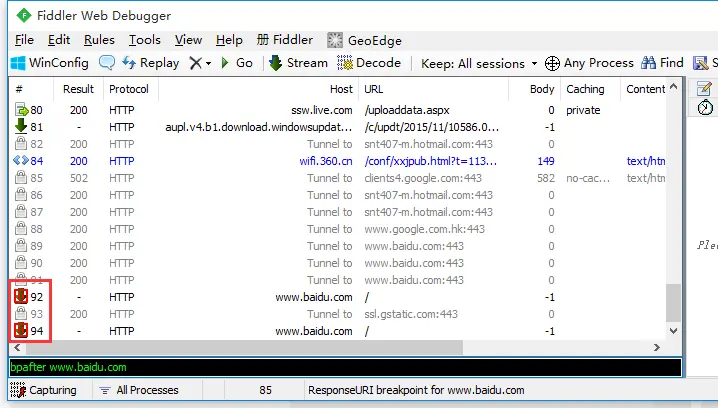This screenshot has height=408, width=718.
Task: Click the Fiddler app logo icon
Action: tap(23, 16)
